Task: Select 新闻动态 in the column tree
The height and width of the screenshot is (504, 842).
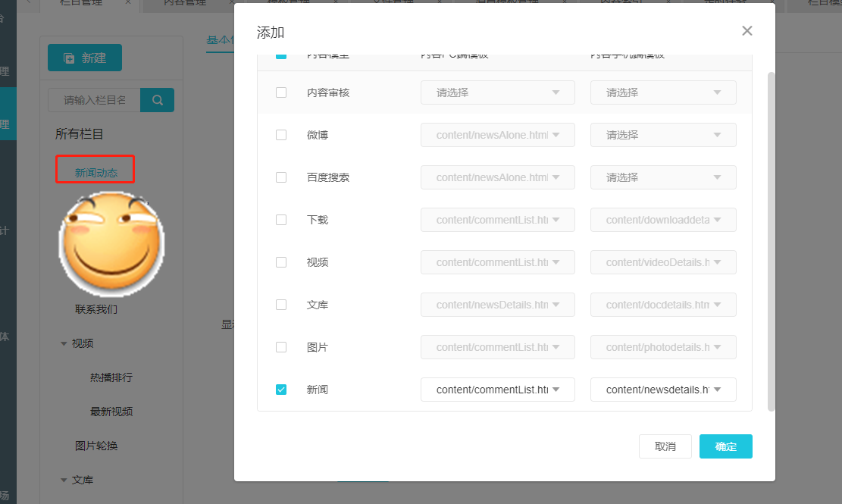Action: [95, 173]
